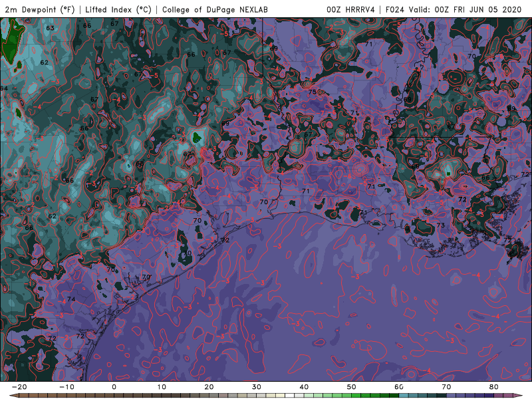This screenshot has width=532, height=399.
Task: Click the '30' color bar label
Action: coord(257,387)
